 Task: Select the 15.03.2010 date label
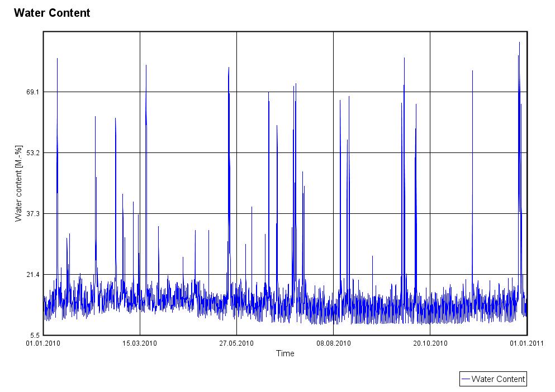[x=140, y=343]
